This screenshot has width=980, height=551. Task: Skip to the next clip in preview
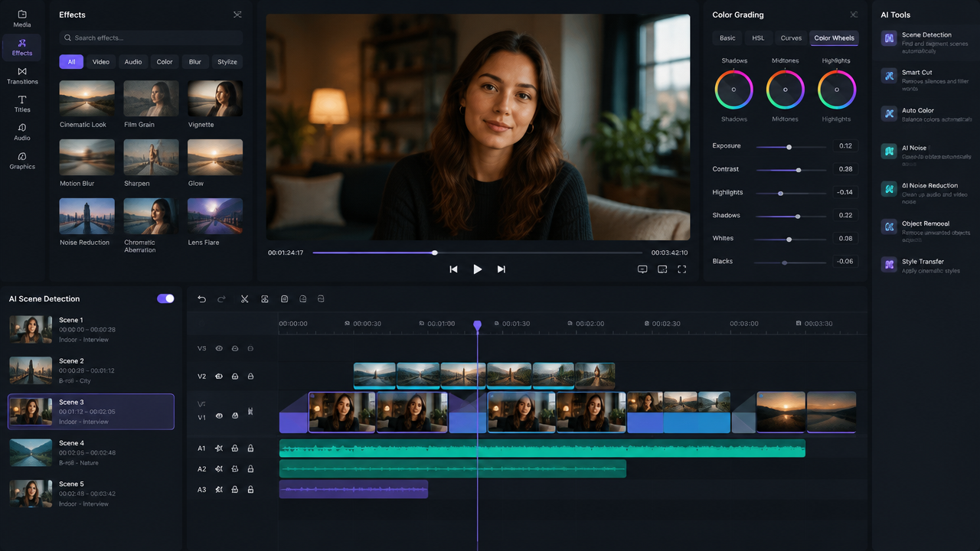(x=501, y=269)
